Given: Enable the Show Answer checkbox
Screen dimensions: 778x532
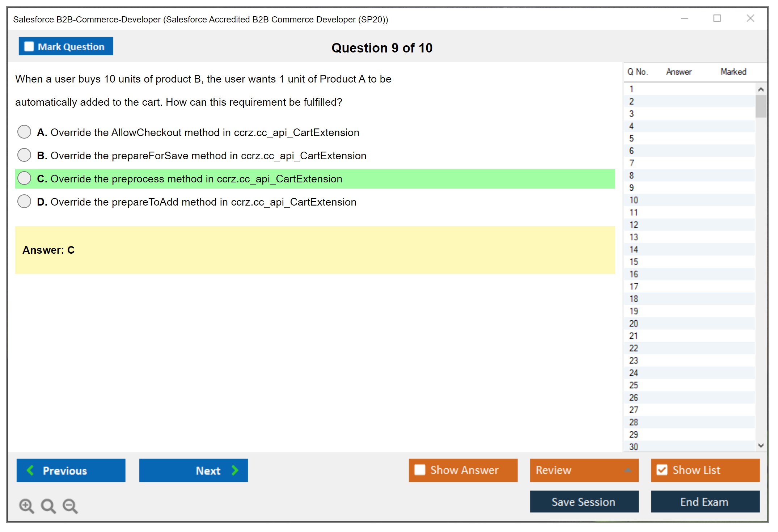Looking at the screenshot, I should click(420, 470).
